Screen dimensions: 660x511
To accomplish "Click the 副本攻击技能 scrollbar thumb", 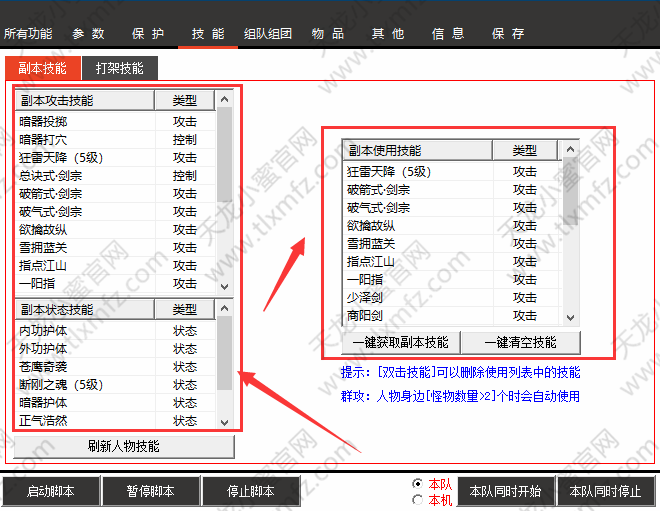I will pyautogui.click(x=224, y=154).
